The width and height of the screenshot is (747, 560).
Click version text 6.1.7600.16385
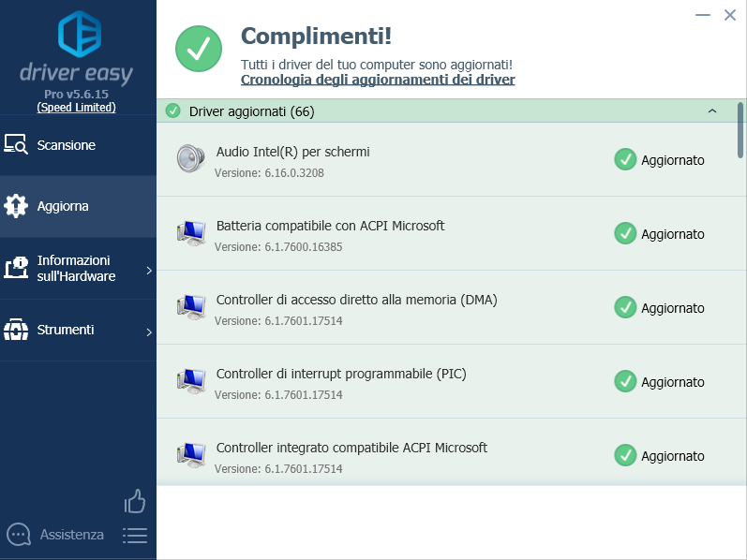304,246
